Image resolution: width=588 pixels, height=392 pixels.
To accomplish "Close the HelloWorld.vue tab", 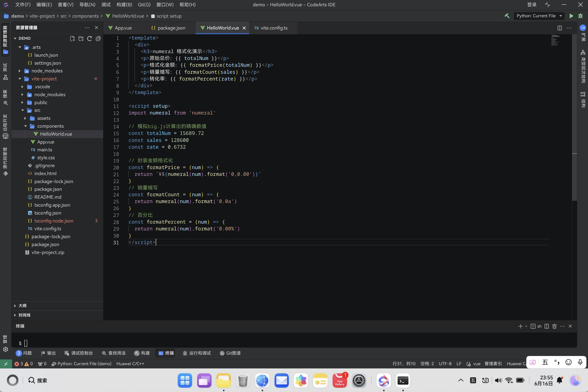I will 244,28.
